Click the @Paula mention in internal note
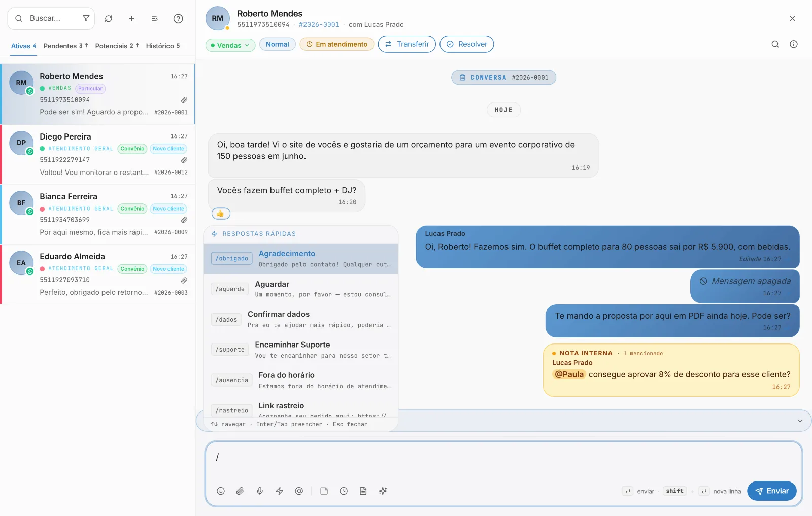Image resolution: width=812 pixels, height=516 pixels. click(x=569, y=374)
